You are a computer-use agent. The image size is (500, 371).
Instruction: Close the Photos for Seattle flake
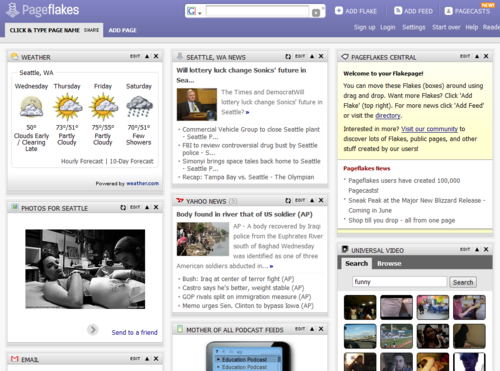(x=156, y=207)
